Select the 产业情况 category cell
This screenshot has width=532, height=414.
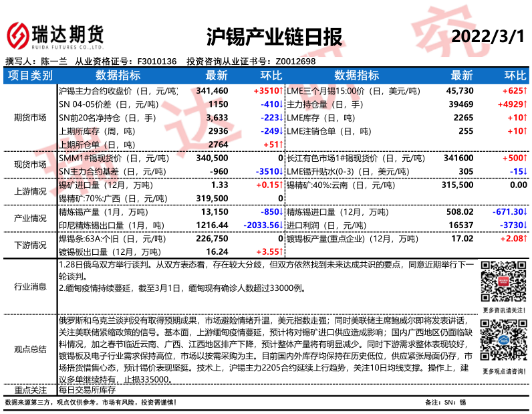(29, 218)
